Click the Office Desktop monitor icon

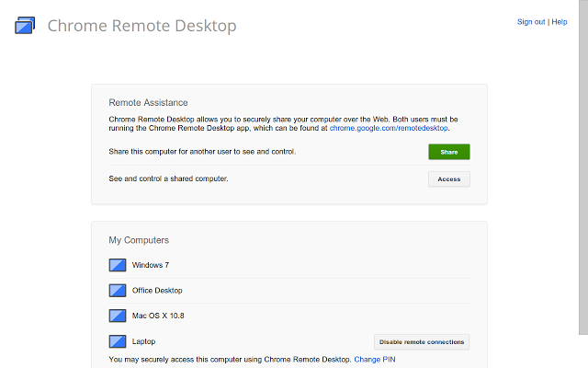click(x=117, y=291)
